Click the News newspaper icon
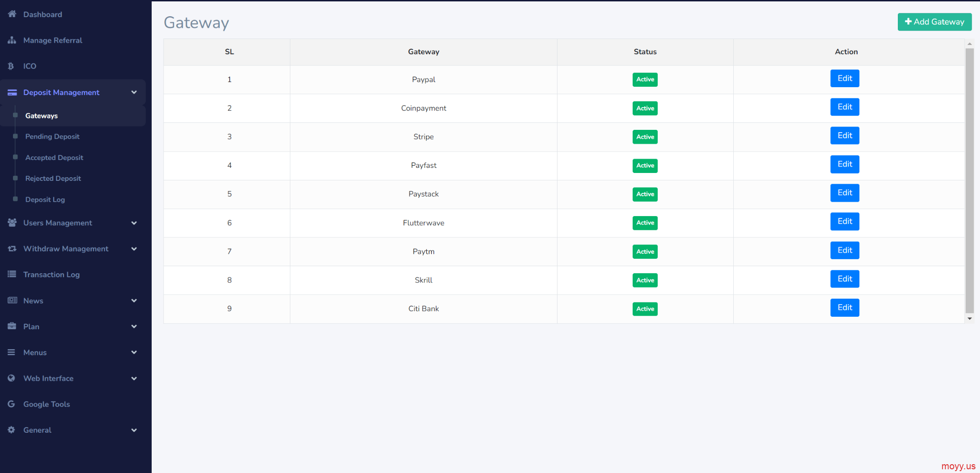The width and height of the screenshot is (980, 473). click(12, 300)
